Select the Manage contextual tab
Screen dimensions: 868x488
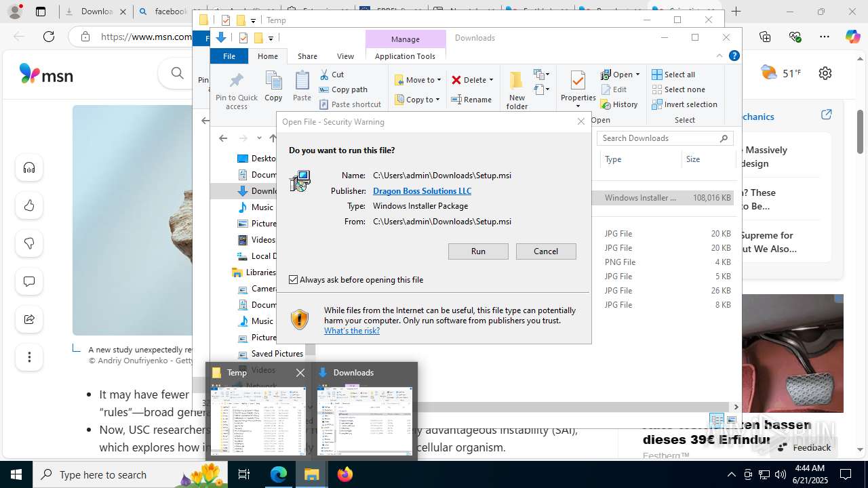click(x=406, y=39)
